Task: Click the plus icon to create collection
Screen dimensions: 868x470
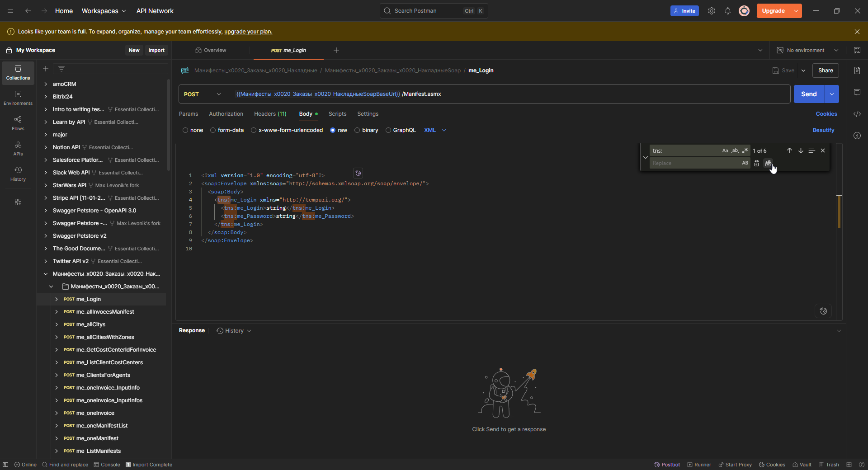Action: (46, 69)
